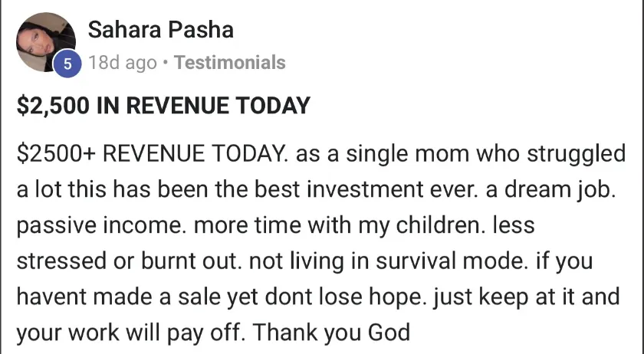644x354 pixels.
Task: Click the text your work will pay off
Action: pos(130,333)
